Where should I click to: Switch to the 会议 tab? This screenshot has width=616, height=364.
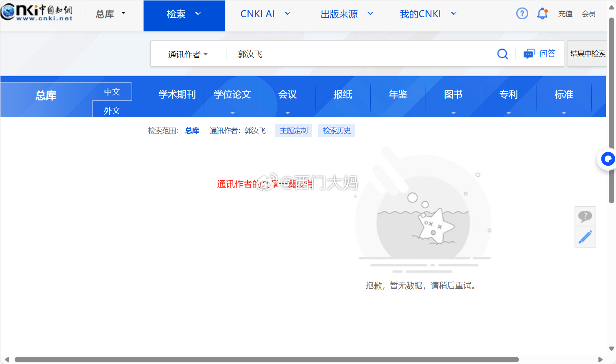pos(287,95)
